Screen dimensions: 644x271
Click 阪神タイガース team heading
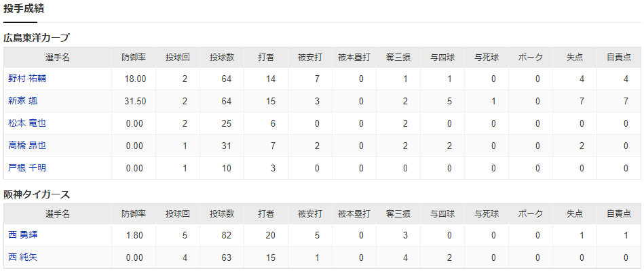click(37, 194)
